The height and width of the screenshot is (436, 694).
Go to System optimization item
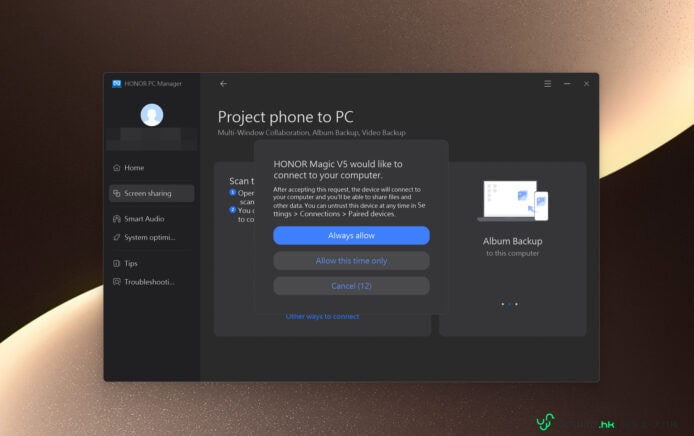[x=151, y=238]
